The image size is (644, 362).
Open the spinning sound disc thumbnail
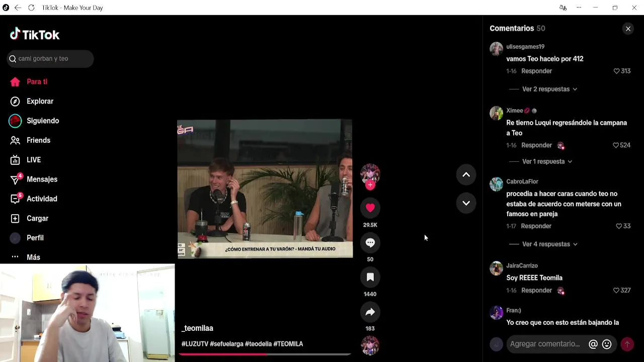(x=370, y=346)
